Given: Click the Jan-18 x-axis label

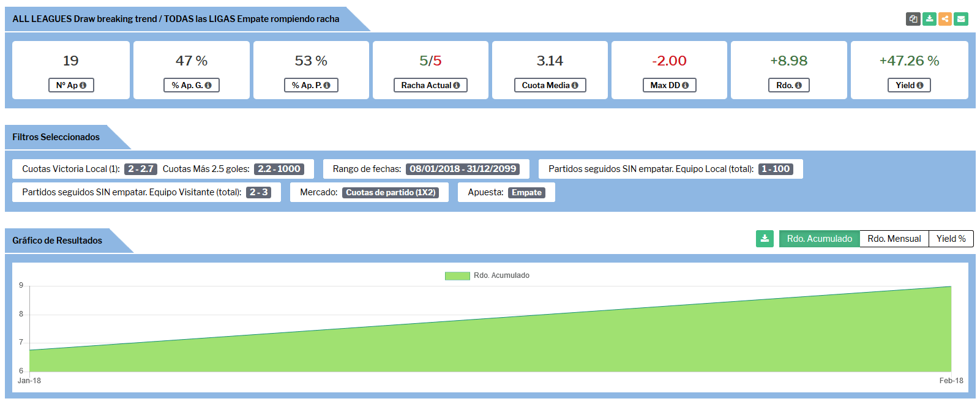Looking at the screenshot, I should [29, 381].
